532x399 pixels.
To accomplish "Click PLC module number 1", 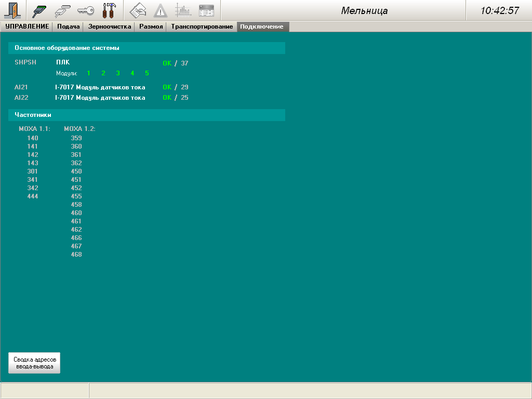I will point(89,73).
